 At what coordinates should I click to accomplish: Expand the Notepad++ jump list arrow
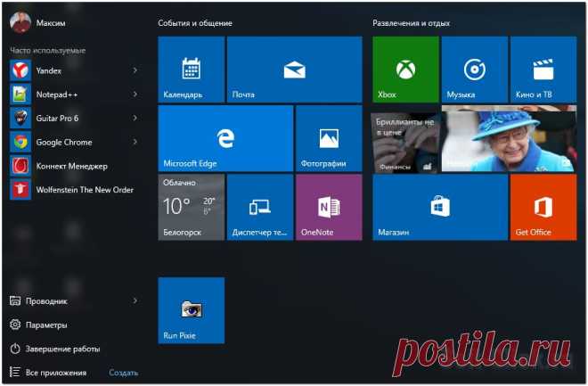tap(135, 94)
